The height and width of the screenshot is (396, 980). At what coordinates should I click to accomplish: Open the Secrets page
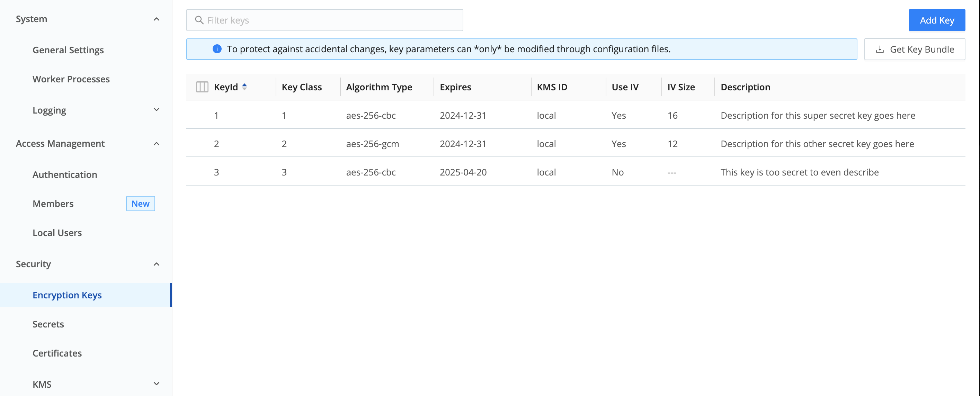[x=48, y=324]
